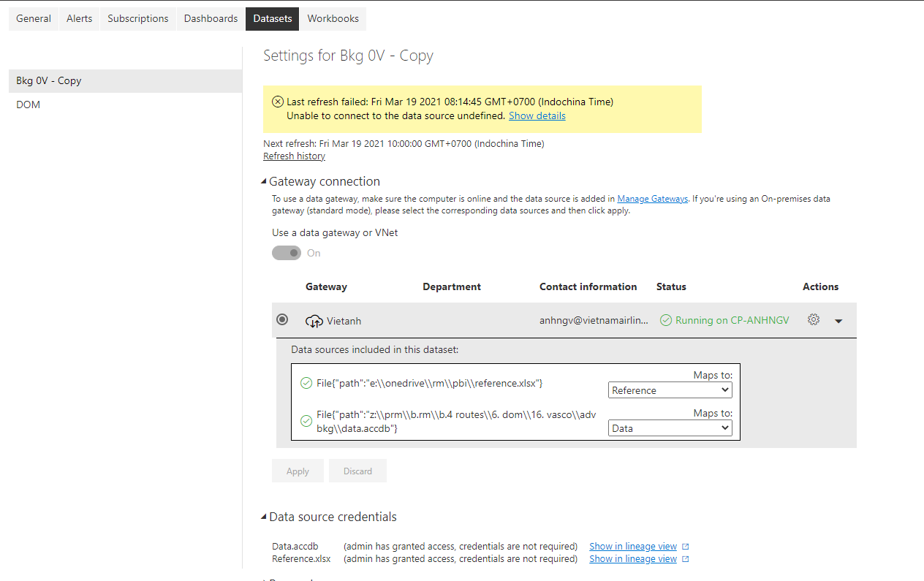The image size is (924, 581).
Task: Click the Status column header
Action: coord(671,286)
